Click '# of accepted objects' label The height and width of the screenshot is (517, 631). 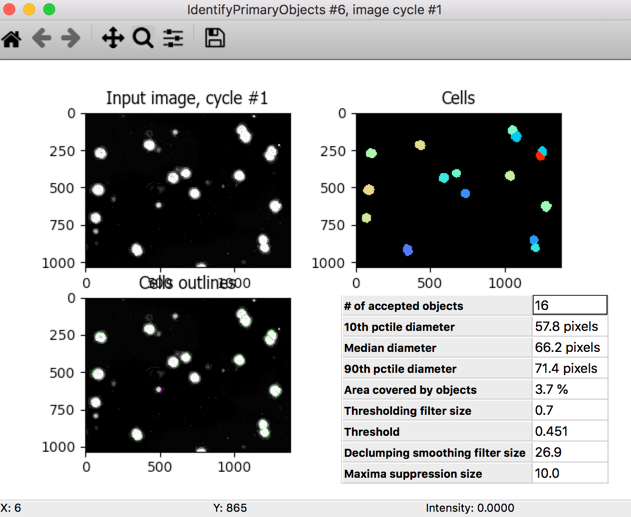click(x=403, y=306)
